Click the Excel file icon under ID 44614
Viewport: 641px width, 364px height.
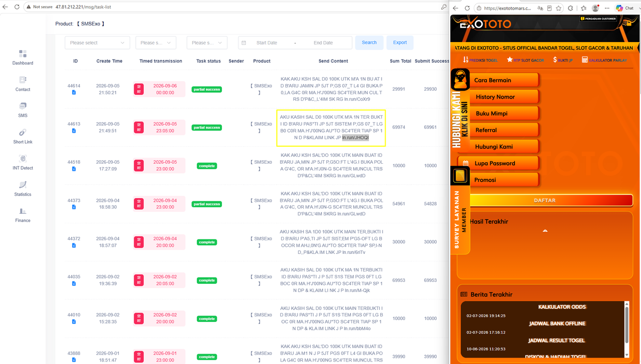pyautogui.click(x=74, y=93)
